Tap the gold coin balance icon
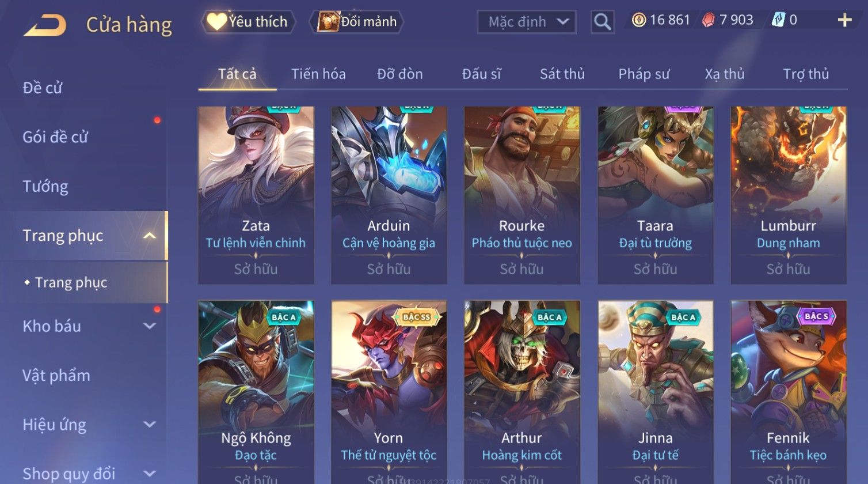Screen dimensions: 868x484 (x=638, y=20)
